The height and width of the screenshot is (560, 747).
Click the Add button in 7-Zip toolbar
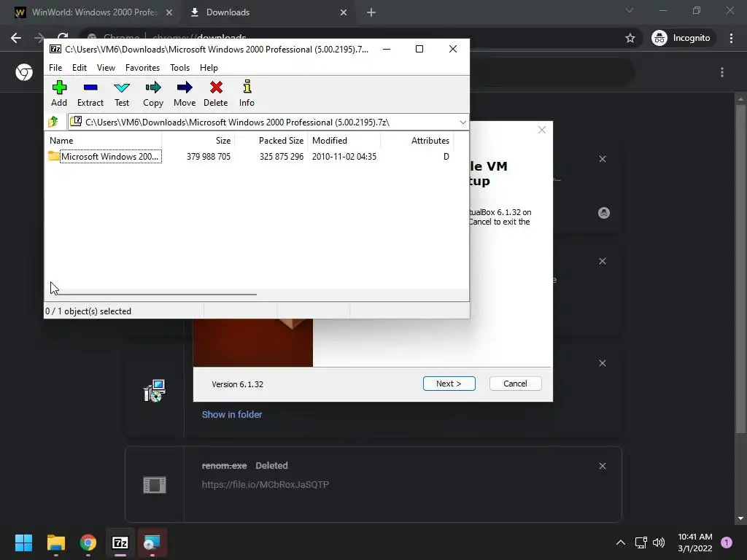click(59, 93)
